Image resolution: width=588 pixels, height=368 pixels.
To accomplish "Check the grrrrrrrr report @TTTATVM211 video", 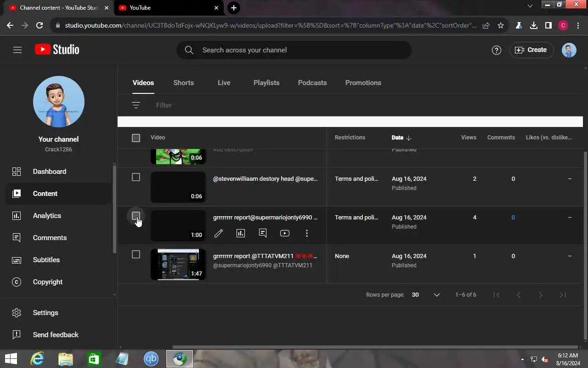I will (136, 254).
